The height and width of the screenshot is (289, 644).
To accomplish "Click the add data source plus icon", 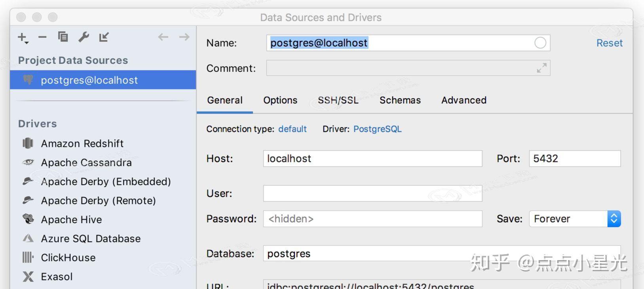I will tap(22, 37).
